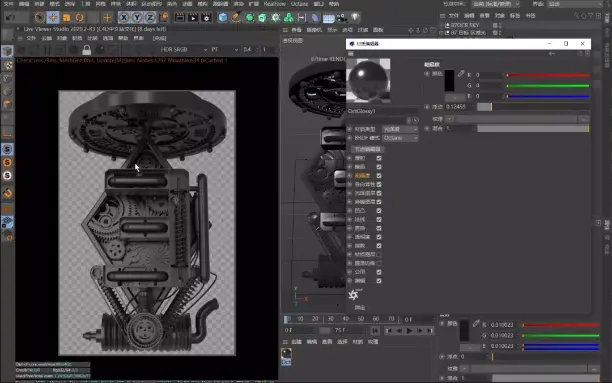This screenshot has height=383, width=612.
Task: Click eyedropper in lower attribute panel
Action: tap(476, 323)
